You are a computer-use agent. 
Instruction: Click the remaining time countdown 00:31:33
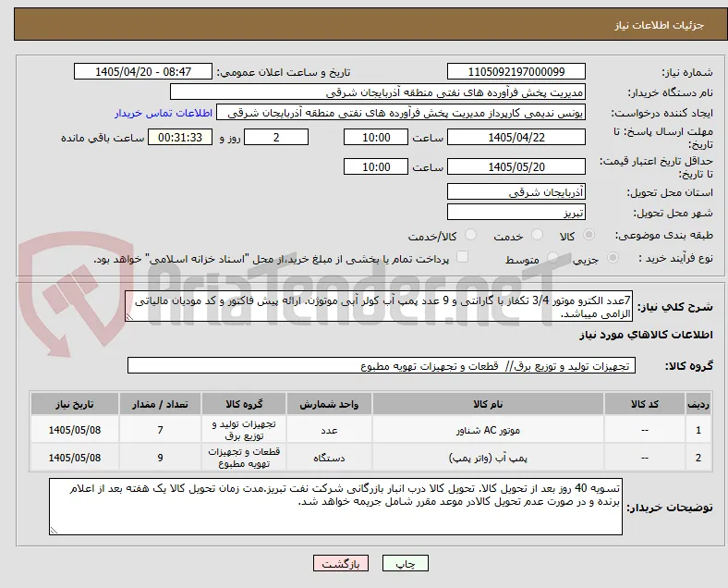point(180,137)
